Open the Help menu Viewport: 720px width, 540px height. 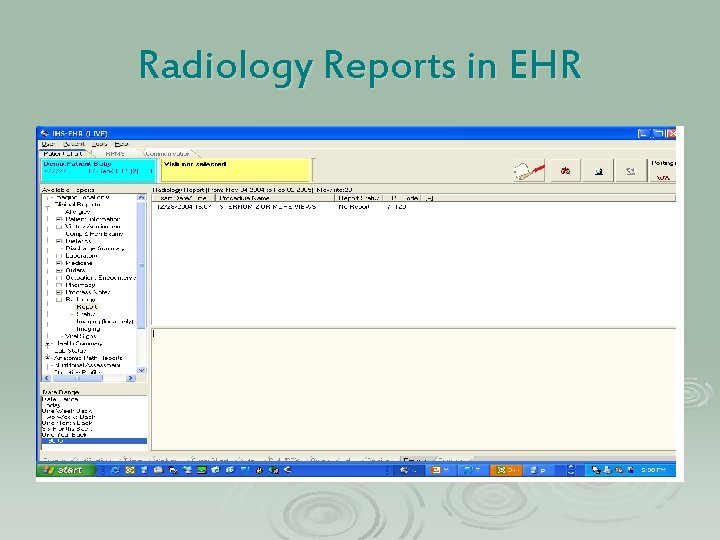point(121,144)
